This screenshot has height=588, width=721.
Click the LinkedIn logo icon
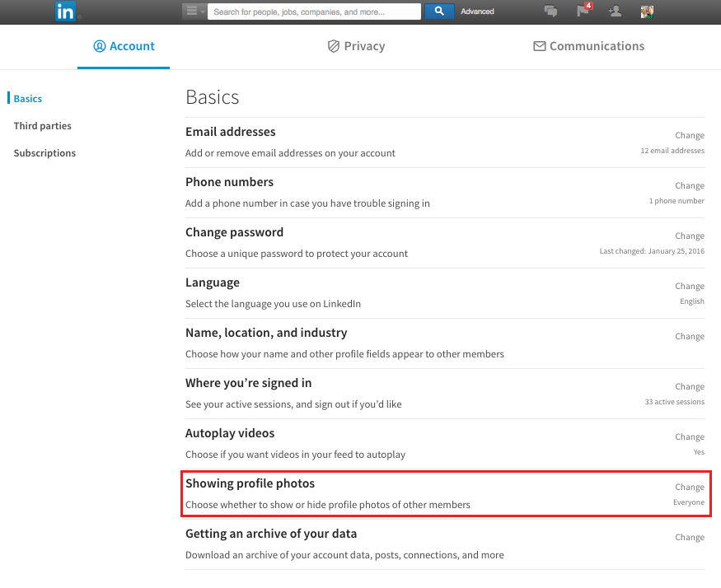(x=65, y=12)
